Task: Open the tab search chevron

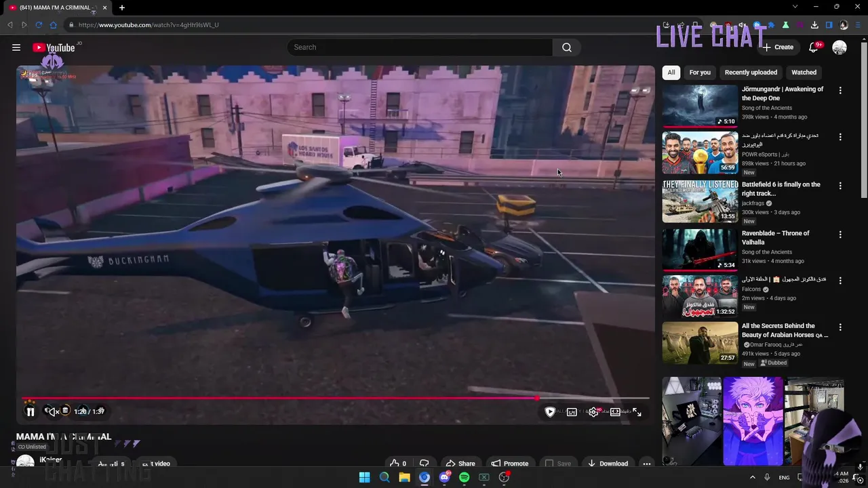Action: 795,7
